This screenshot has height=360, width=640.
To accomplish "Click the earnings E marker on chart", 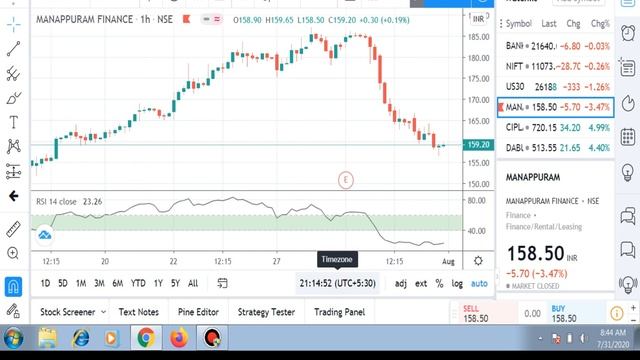I will tap(346, 180).
